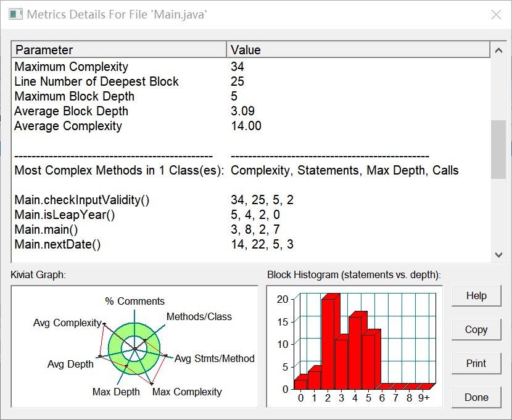Select the Average Complexity row
Screen dimensions: 512x420
(251, 126)
